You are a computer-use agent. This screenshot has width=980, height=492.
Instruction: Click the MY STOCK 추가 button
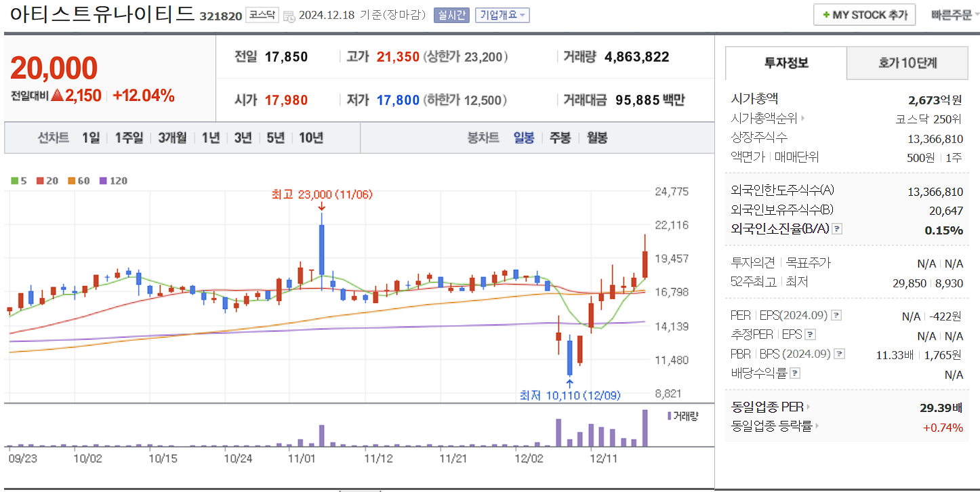(865, 15)
